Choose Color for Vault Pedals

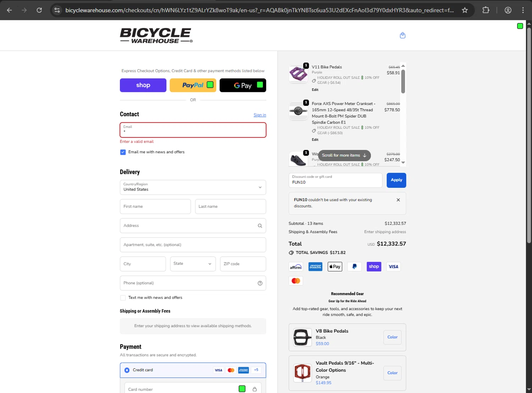click(x=392, y=373)
